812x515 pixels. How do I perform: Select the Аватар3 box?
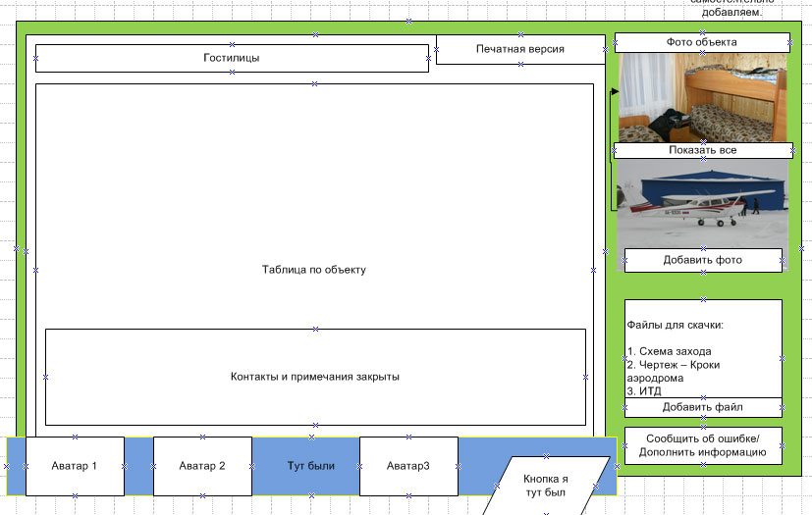[407, 466]
